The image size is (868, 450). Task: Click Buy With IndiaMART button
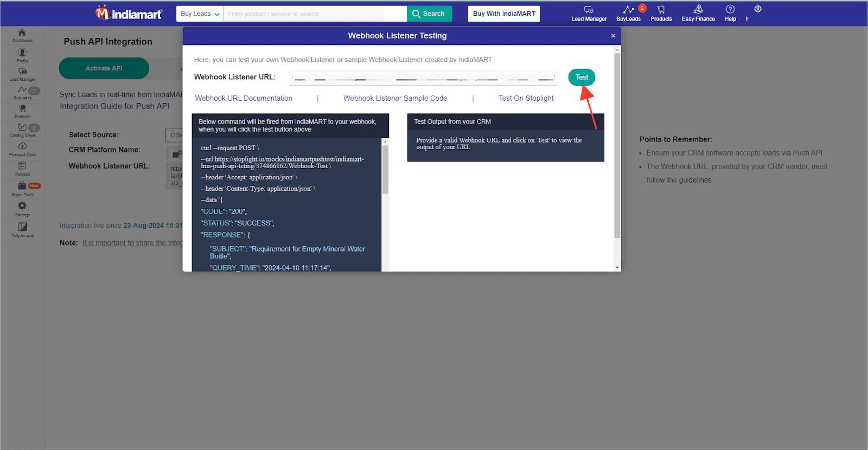click(504, 14)
